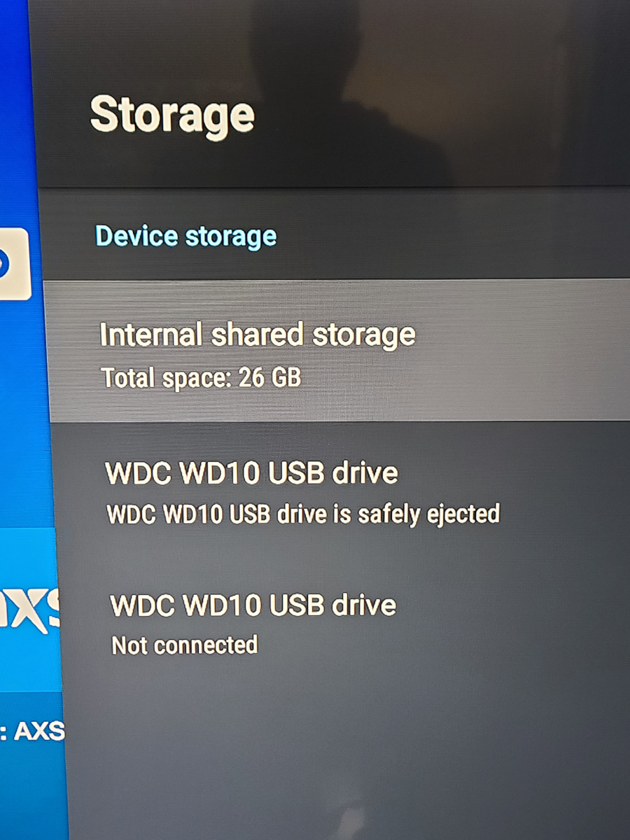The image size is (630, 840).
Task: Click the ': AXS' label at left
Action: click(32, 731)
